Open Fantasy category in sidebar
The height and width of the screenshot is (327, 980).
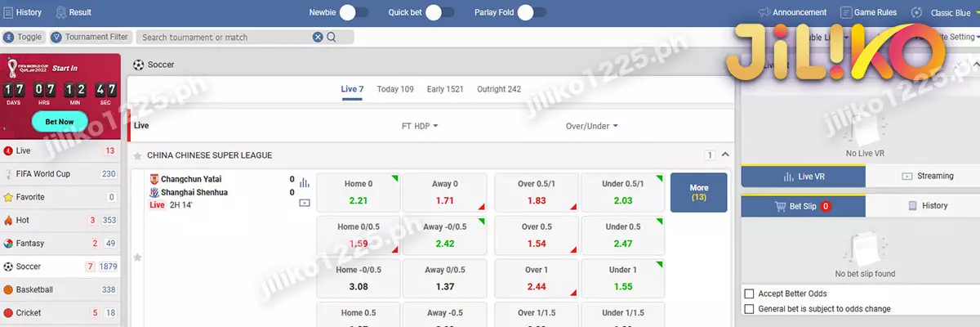point(60,243)
